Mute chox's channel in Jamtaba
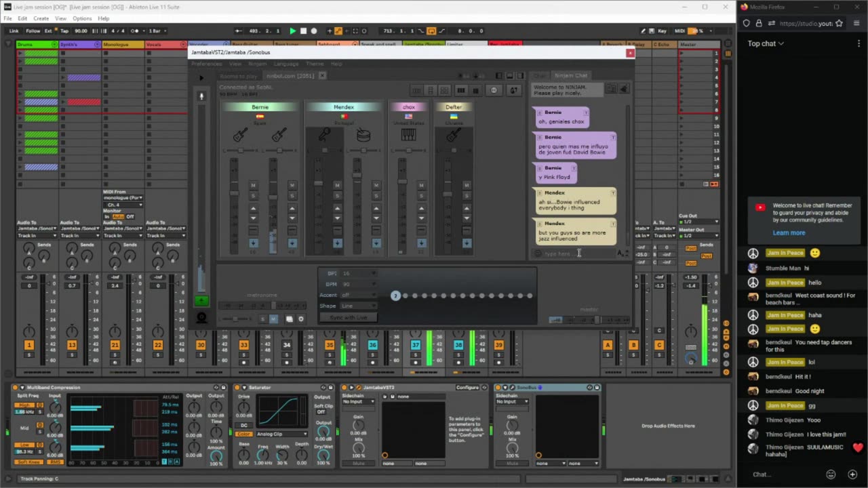Image resolution: width=868 pixels, height=488 pixels. pyautogui.click(x=421, y=185)
